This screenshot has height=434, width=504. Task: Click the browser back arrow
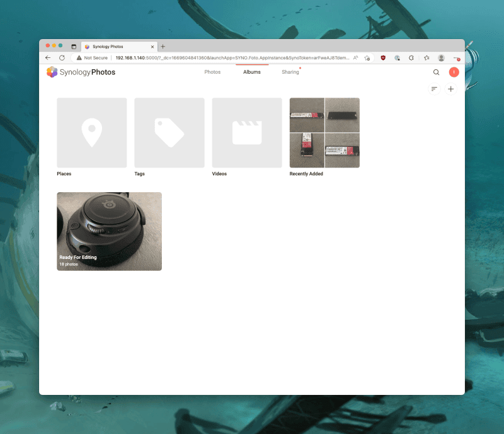click(x=48, y=57)
